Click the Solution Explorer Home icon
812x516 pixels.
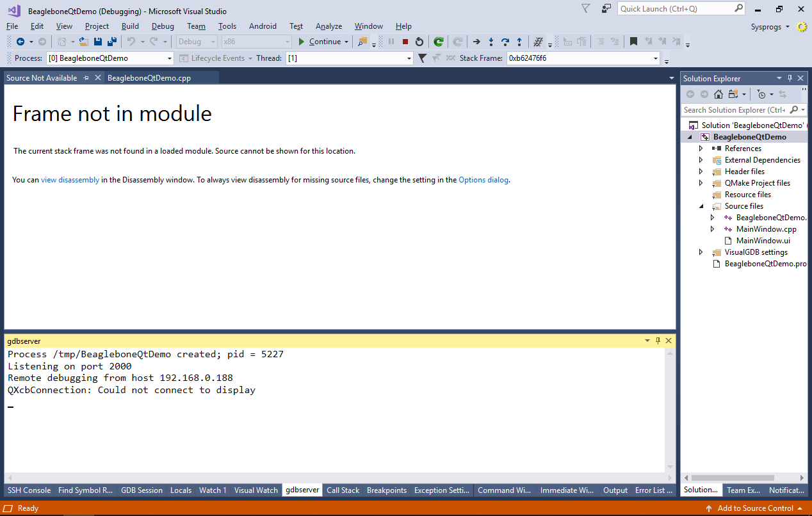coord(718,94)
